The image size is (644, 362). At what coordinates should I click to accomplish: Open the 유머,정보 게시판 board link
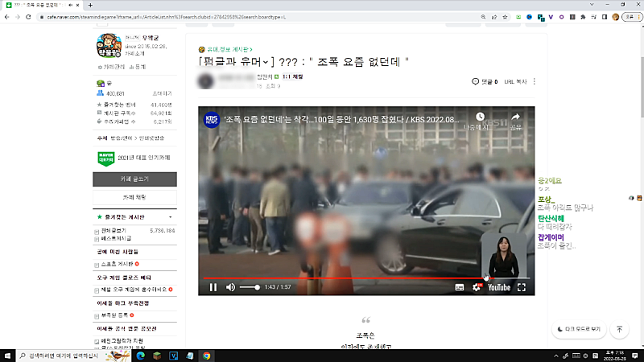click(229, 50)
